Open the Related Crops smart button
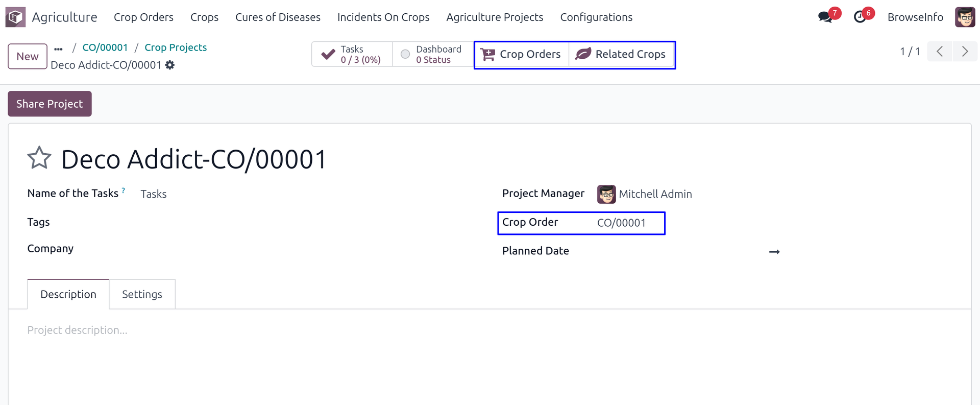 621,54
